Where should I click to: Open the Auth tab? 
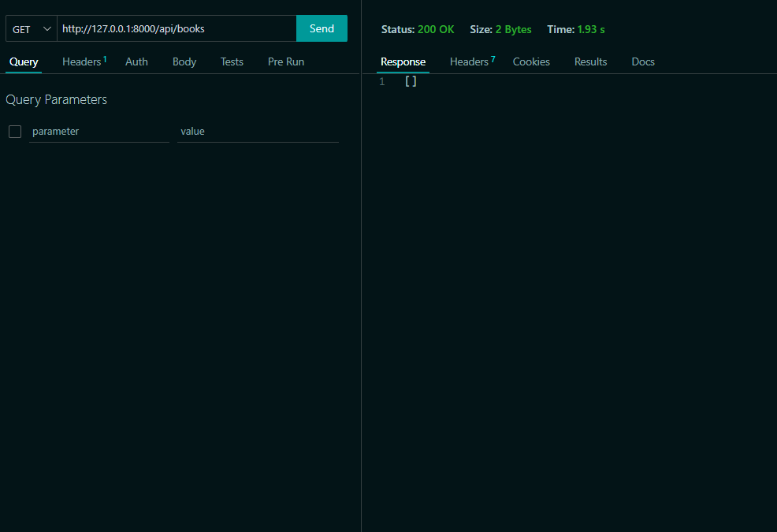pyautogui.click(x=136, y=62)
